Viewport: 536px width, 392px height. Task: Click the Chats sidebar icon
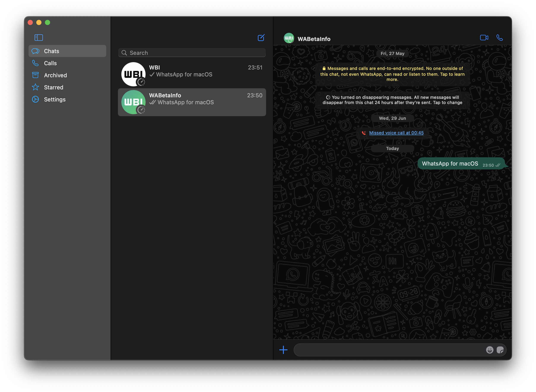(x=35, y=51)
